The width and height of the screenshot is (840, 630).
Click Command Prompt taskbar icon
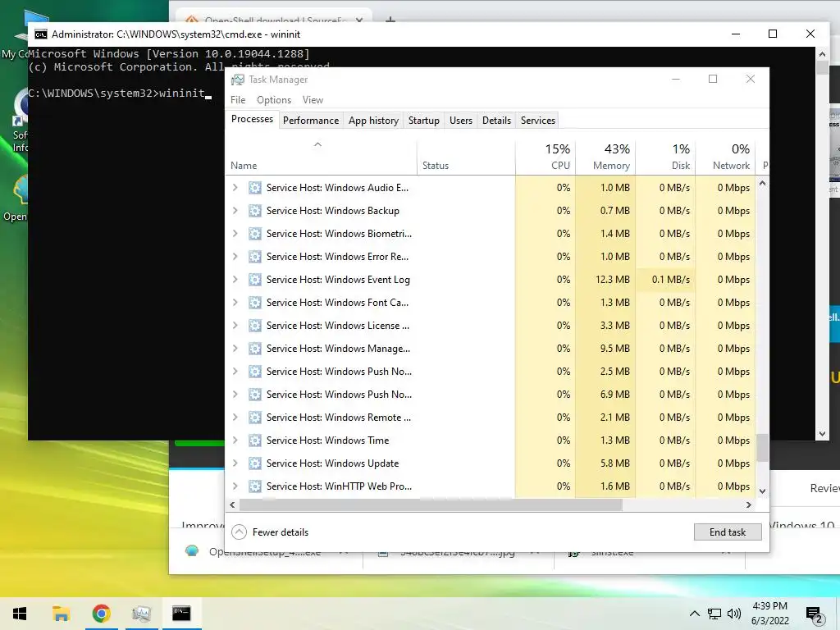pos(181,614)
